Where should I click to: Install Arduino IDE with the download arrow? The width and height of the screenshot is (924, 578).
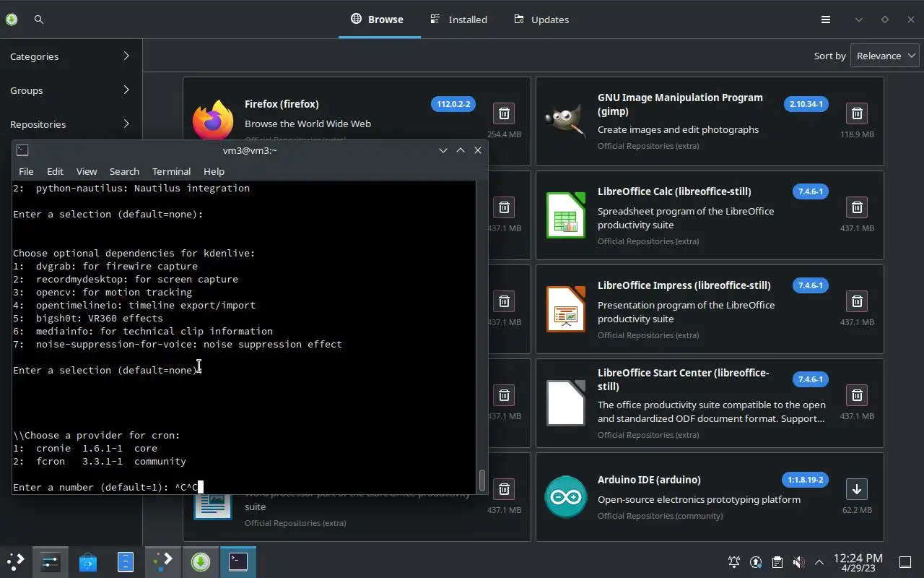[857, 489]
